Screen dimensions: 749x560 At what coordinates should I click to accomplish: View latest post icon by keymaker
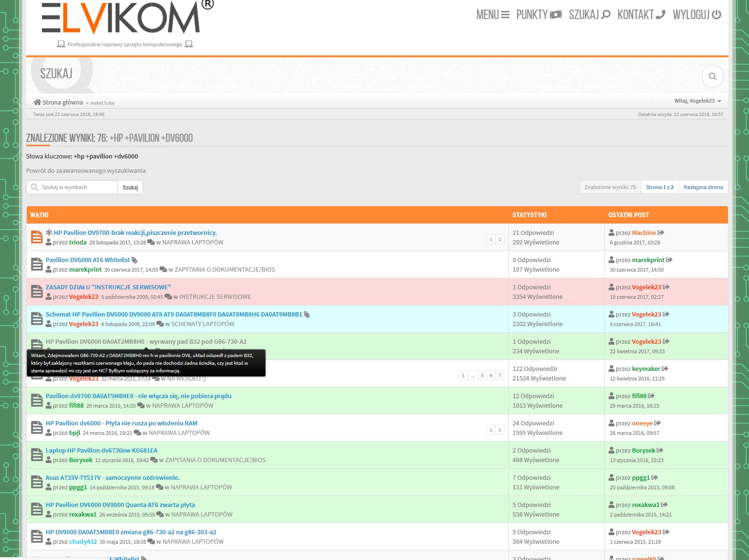point(665,369)
